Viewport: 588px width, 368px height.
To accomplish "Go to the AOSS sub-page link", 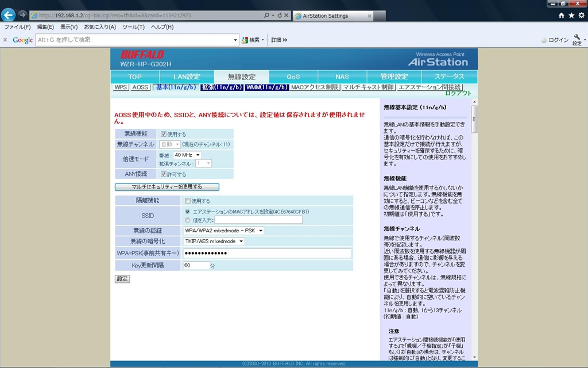I will pyautogui.click(x=140, y=87).
